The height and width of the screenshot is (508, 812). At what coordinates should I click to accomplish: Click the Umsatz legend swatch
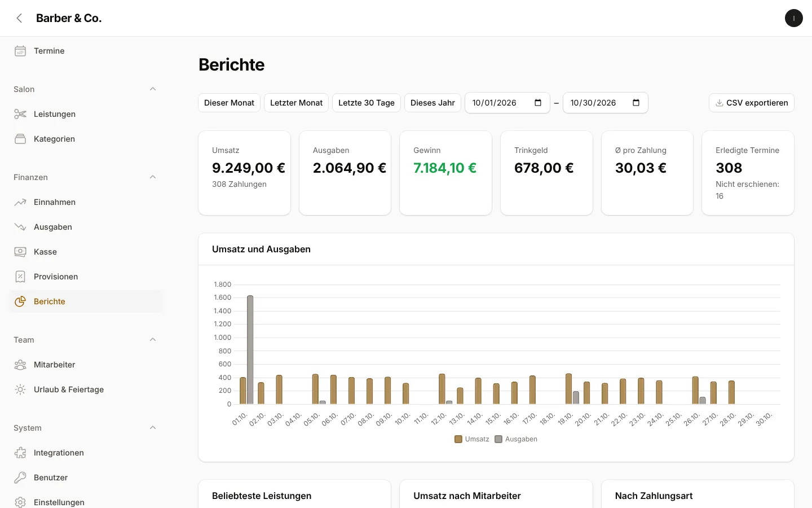click(x=458, y=439)
